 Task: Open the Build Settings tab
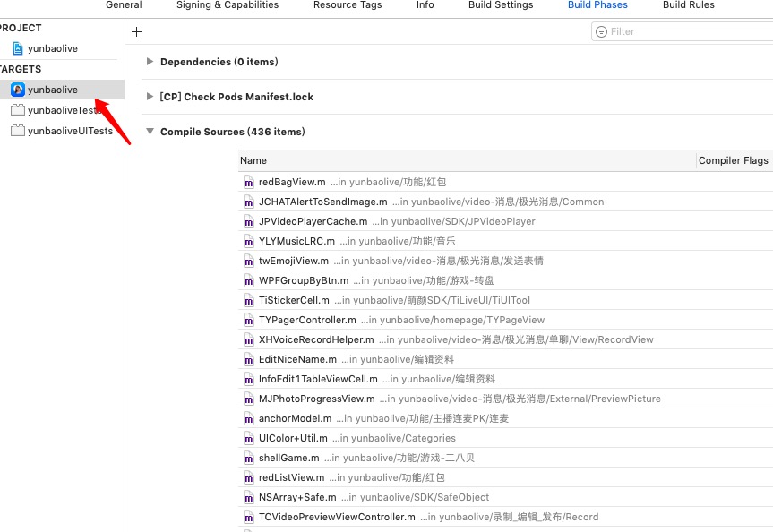pos(501,5)
